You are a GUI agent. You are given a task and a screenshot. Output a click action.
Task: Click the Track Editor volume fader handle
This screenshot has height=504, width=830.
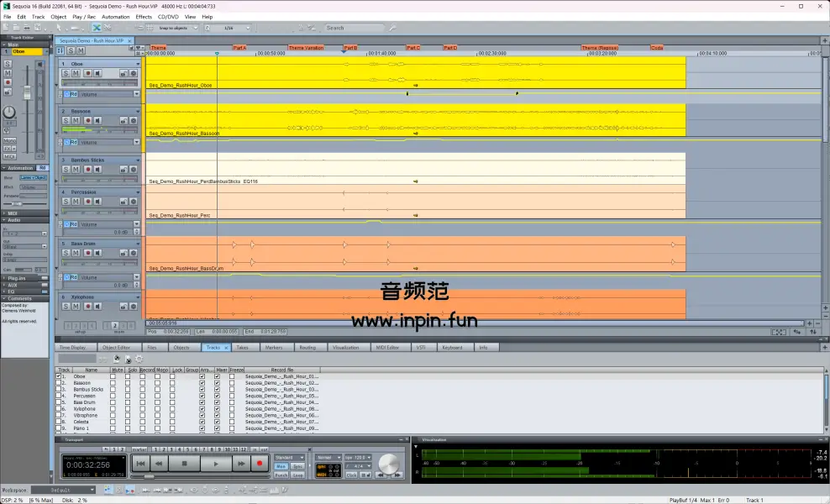pyautogui.click(x=27, y=92)
